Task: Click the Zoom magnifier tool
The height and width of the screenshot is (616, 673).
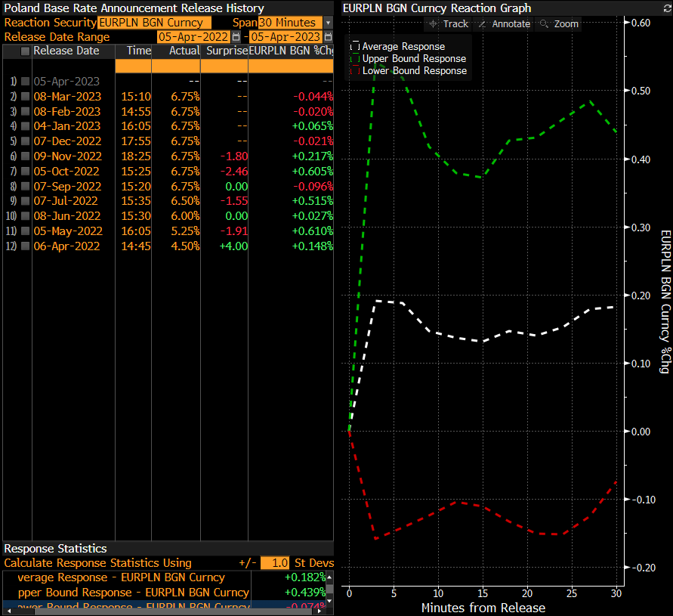Action: click(559, 23)
